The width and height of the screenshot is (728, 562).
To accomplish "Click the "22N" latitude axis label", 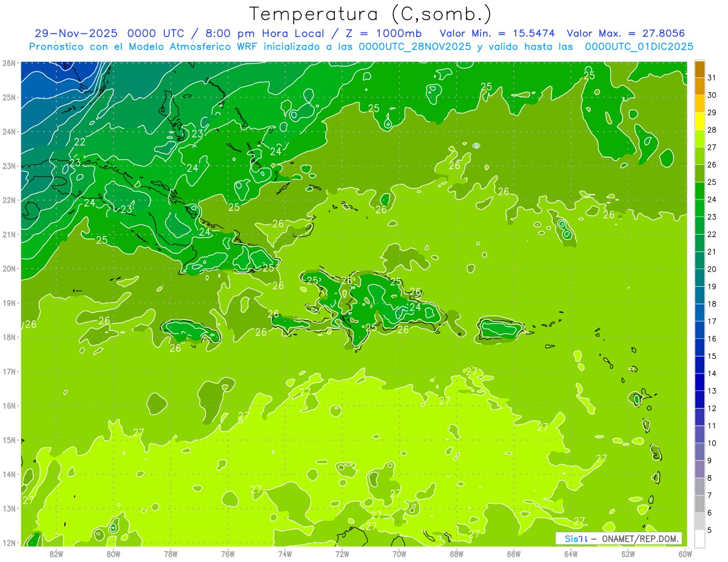I will tap(8, 199).
